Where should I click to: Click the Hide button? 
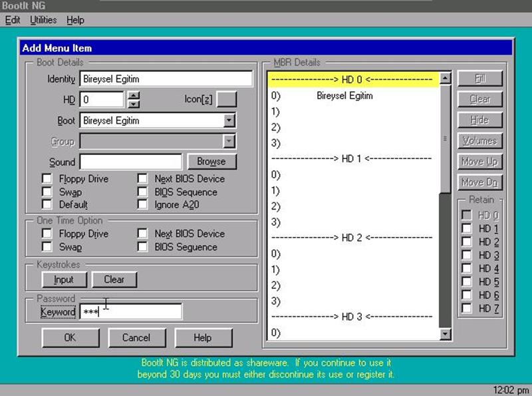pos(480,120)
